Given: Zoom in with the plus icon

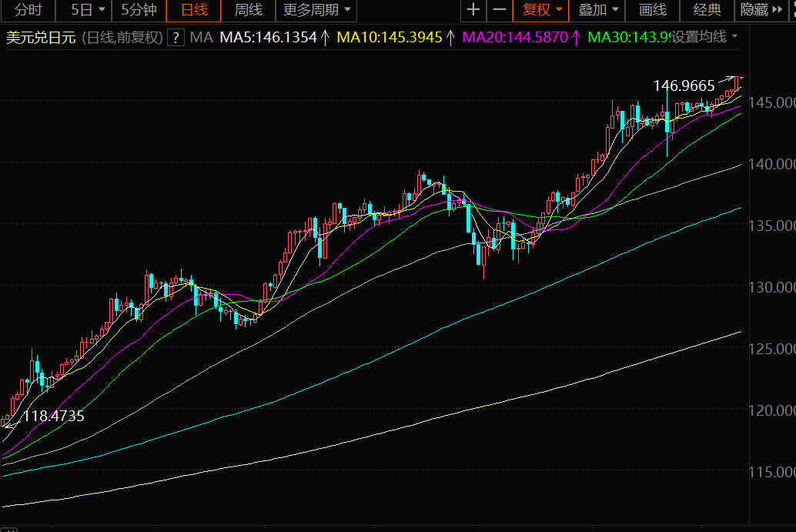Looking at the screenshot, I should [473, 10].
